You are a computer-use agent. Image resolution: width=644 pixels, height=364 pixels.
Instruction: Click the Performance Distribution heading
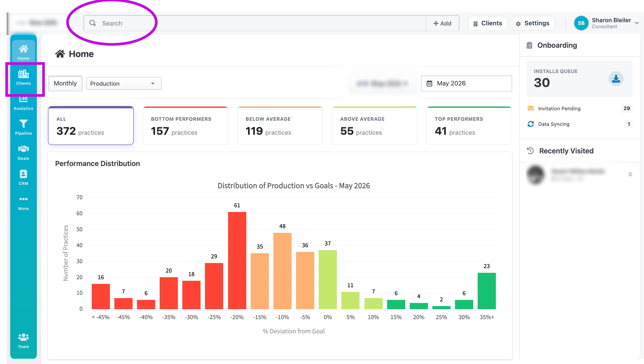coord(97,164)
